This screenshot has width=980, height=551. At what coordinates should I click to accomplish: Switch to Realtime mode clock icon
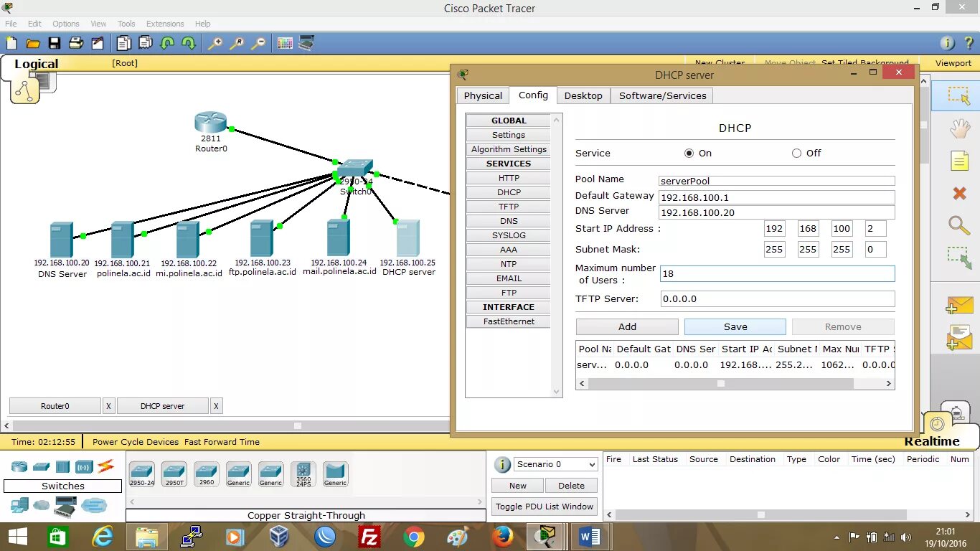pyautogui.click(x=937, y=423)
